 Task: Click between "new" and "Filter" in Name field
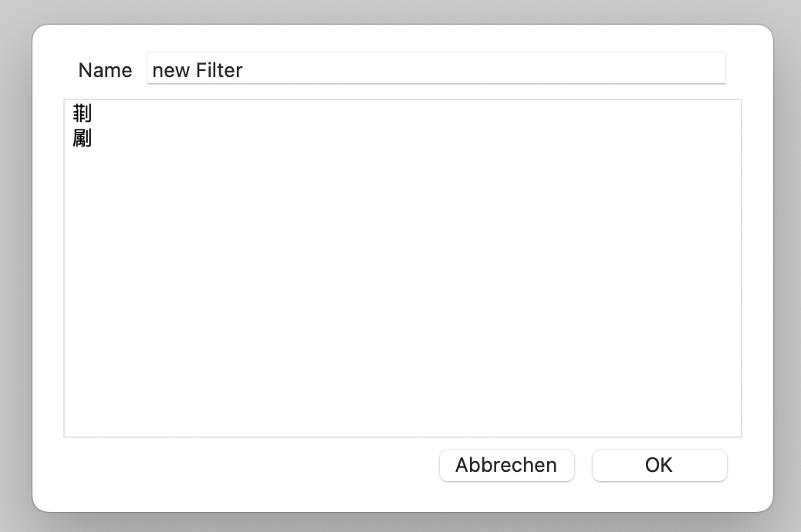coord(192,70)
